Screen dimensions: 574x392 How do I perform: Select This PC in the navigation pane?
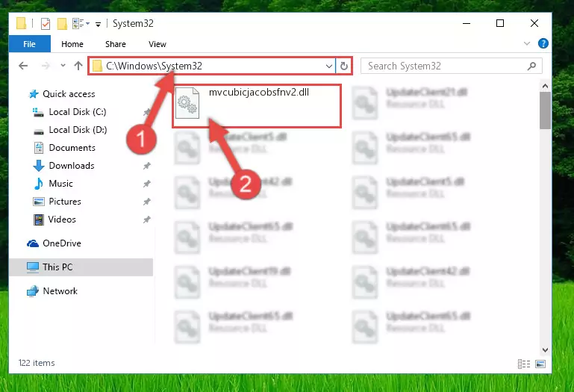(81, 267)
